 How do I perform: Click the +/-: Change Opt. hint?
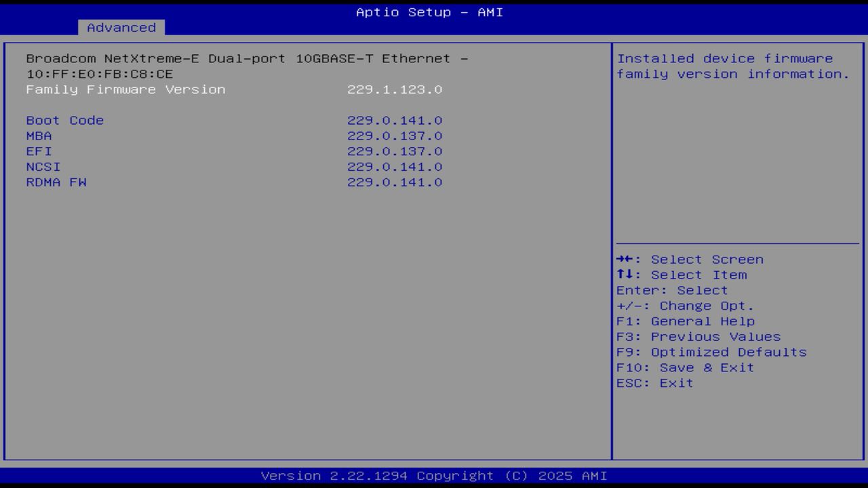684,305
